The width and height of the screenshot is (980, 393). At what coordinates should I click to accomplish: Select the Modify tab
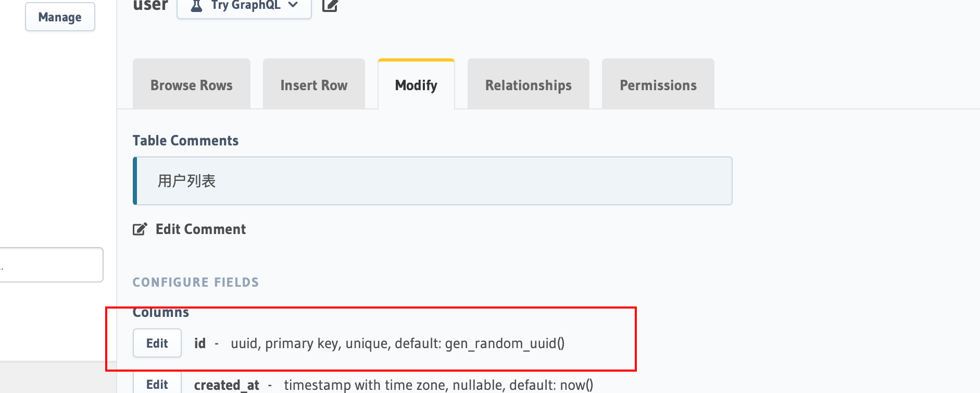(x=416, y=84)
